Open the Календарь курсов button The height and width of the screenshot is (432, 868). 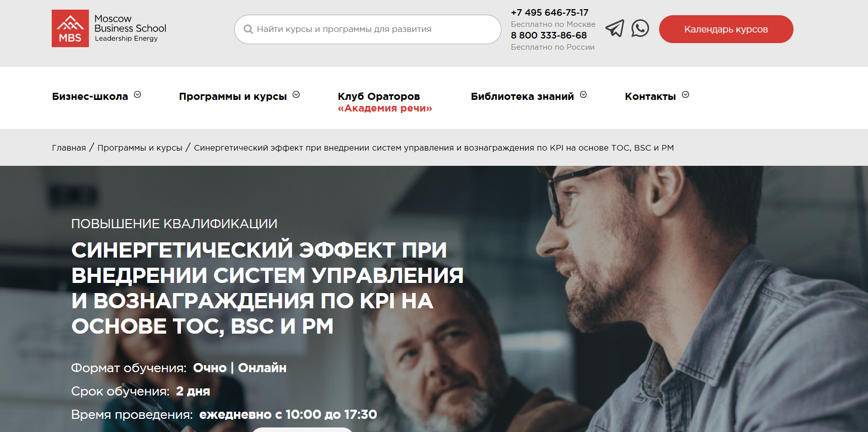(726, 29)
